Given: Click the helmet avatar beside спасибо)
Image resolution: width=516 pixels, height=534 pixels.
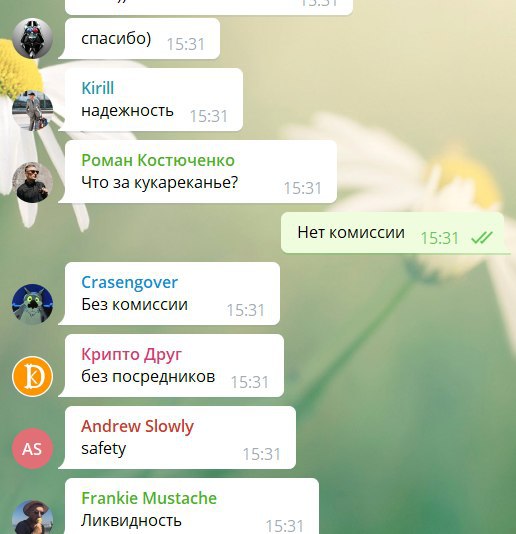Looking at the screenshot, I should [x=32, y=38].
